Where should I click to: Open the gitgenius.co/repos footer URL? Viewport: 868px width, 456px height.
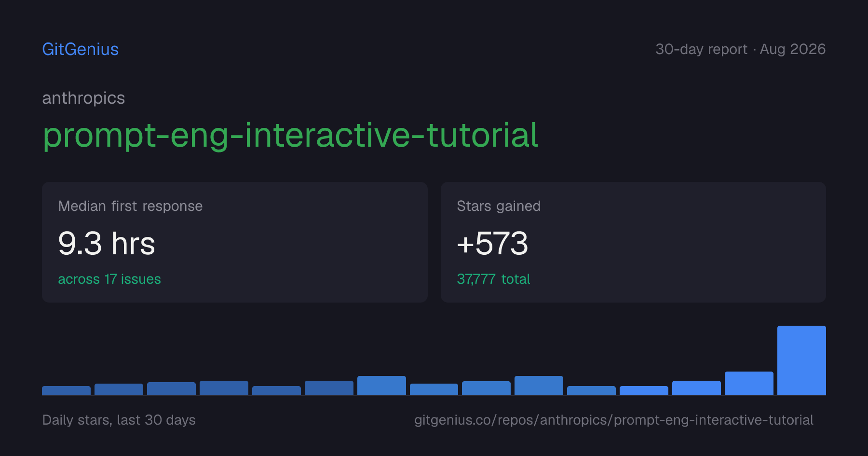pos(614,420)
